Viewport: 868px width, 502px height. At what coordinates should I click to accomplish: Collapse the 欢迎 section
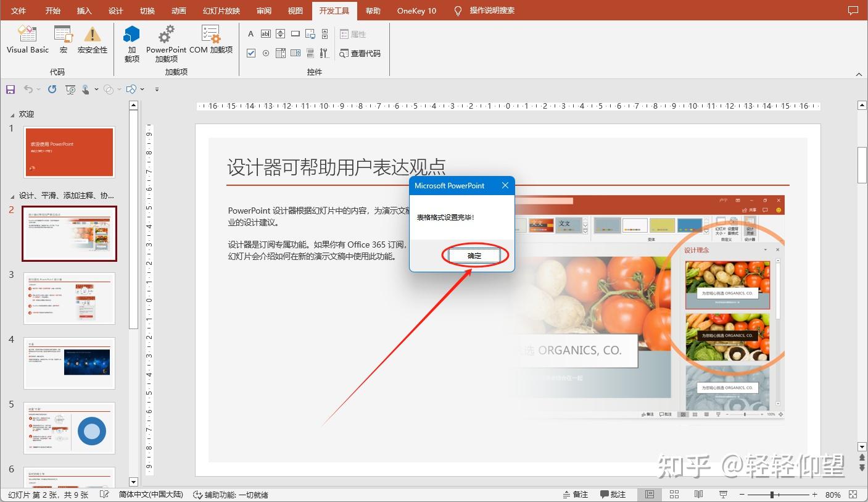pos(11,115)
